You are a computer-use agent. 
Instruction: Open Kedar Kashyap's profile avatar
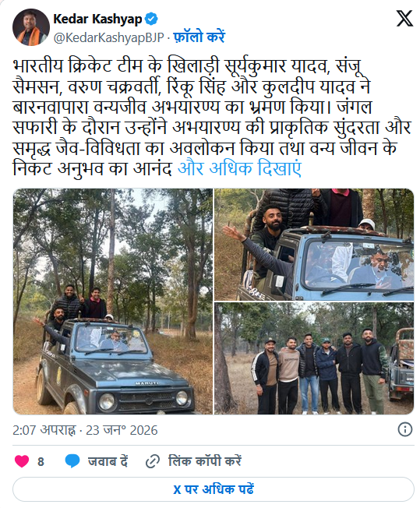pos(31,27)
